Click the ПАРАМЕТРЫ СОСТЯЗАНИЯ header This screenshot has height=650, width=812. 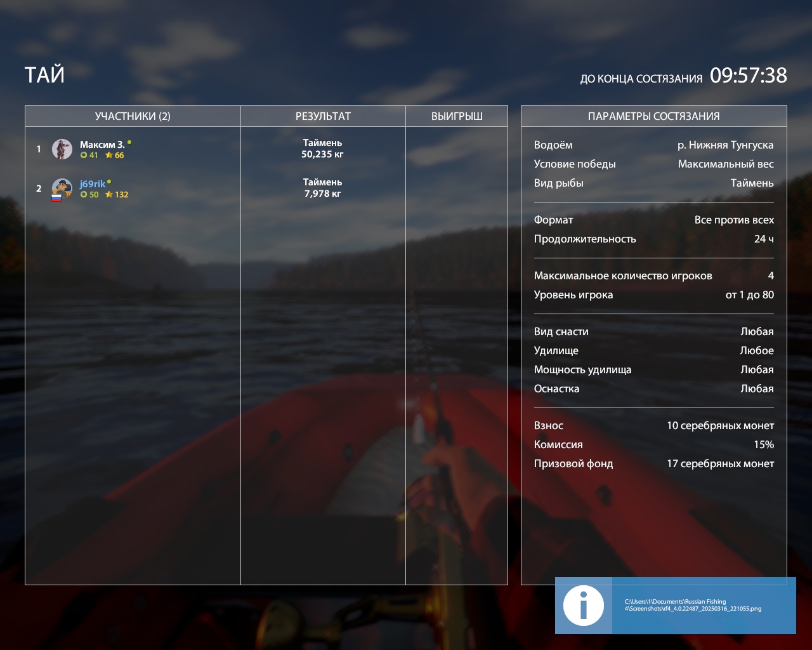[654, 116]
